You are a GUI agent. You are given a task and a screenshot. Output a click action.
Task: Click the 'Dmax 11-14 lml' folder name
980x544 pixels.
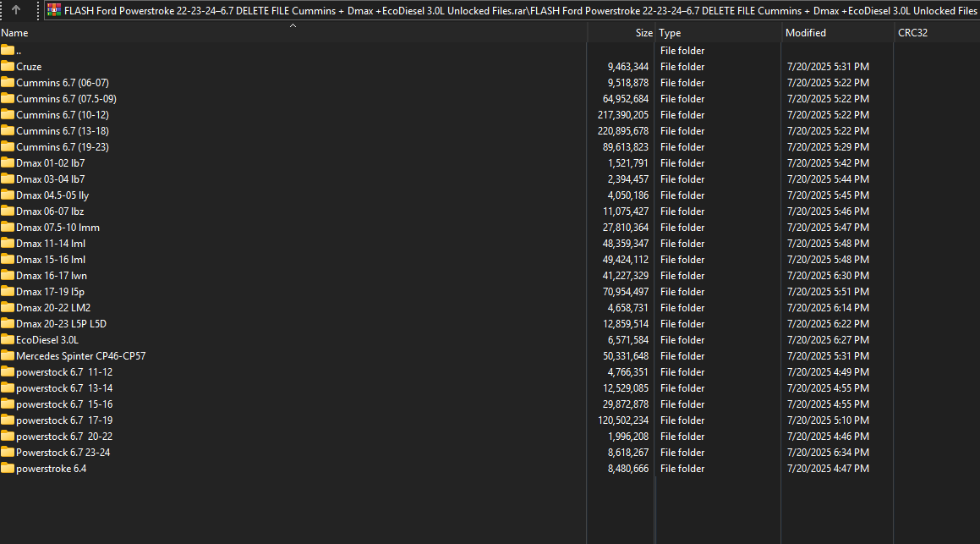pos(51,244)
